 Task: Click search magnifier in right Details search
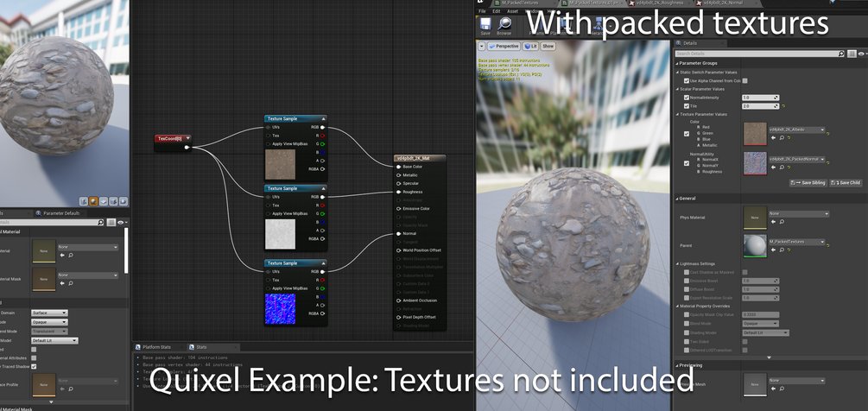pyautogui.click(x=841, y=54)
